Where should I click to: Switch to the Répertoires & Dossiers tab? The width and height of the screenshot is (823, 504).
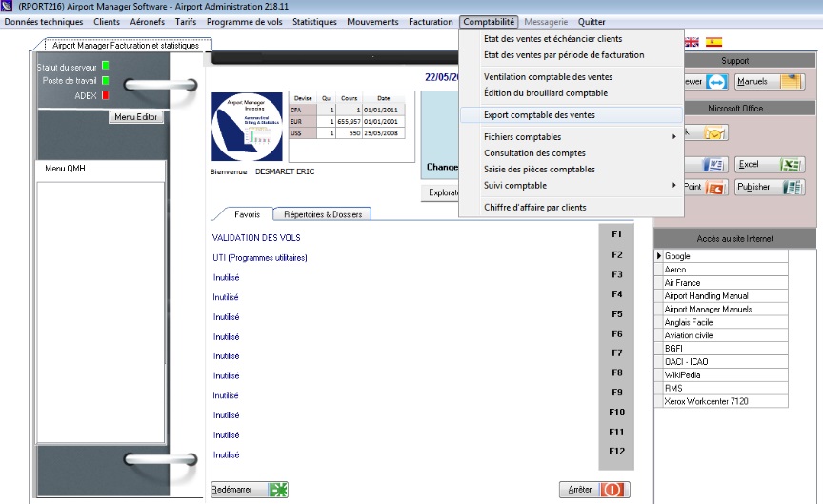pos(321,214)
